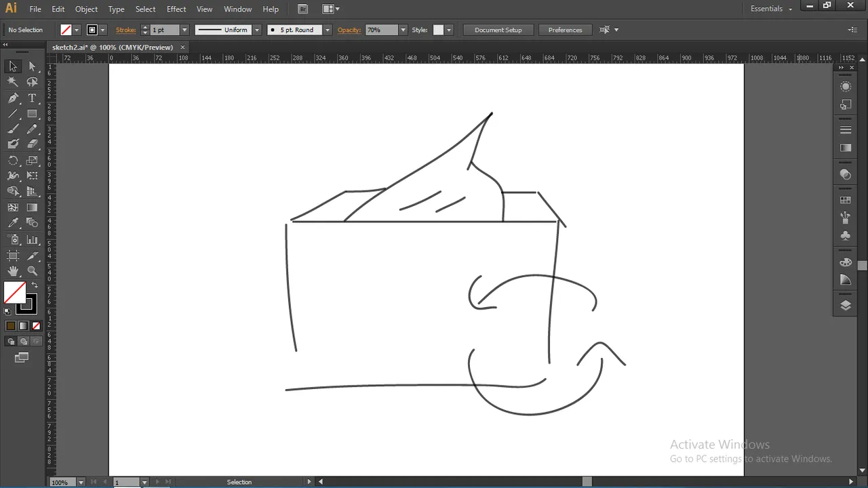The image size is (868, 488).
Task: Open the Brushes panel icon
Action: tap(845, 218)
